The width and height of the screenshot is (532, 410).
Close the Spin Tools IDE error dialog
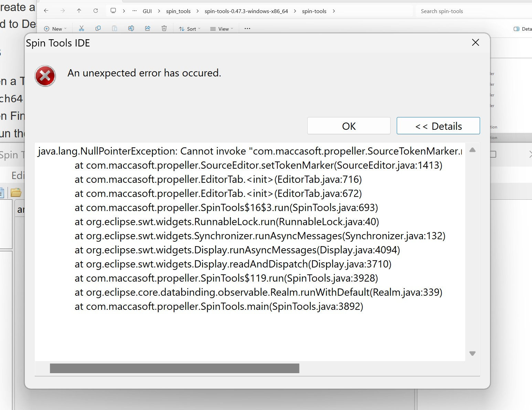click(x=475, y=42)
